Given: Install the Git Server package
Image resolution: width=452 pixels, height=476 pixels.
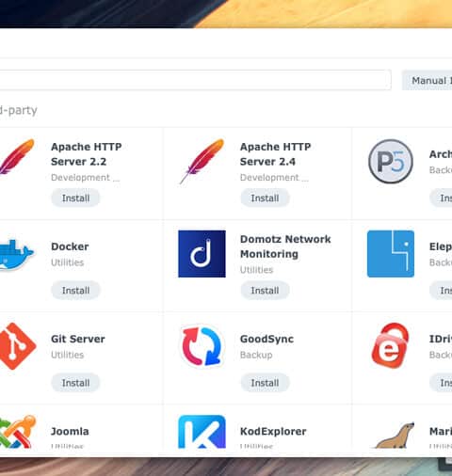Looking at the screenshot, I should 75,383.
